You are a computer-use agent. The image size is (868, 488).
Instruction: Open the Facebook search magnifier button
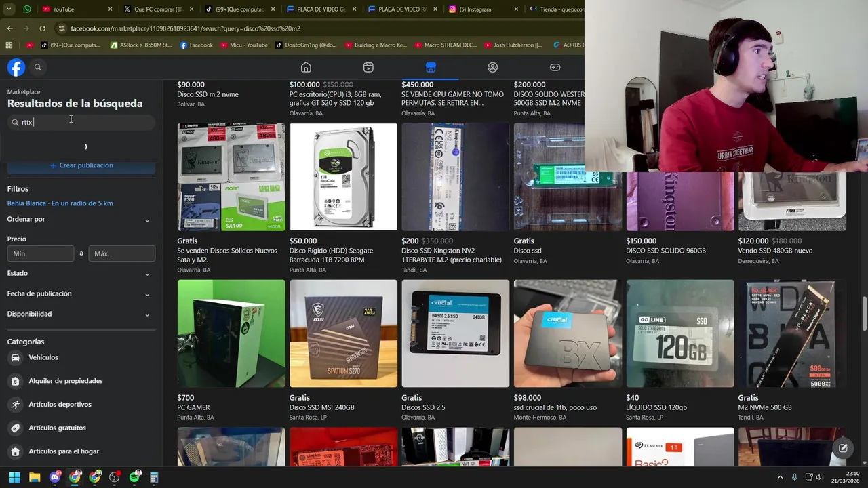click(38, 67)
